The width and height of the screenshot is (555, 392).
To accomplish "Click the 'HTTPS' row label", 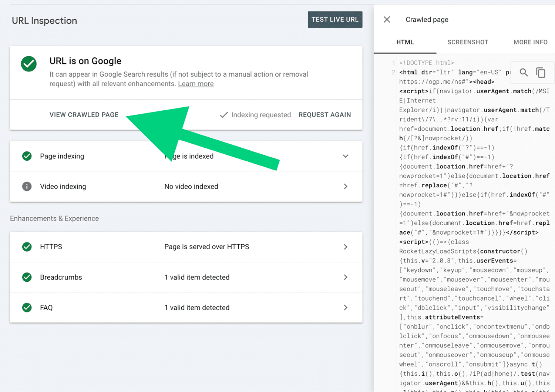I will point(51,247).
